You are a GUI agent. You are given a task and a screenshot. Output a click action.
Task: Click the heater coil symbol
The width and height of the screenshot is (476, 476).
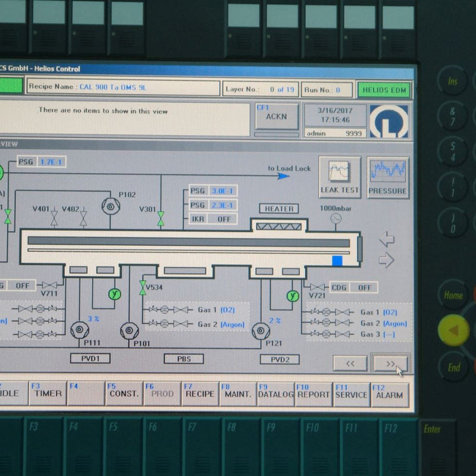point(278,227)
